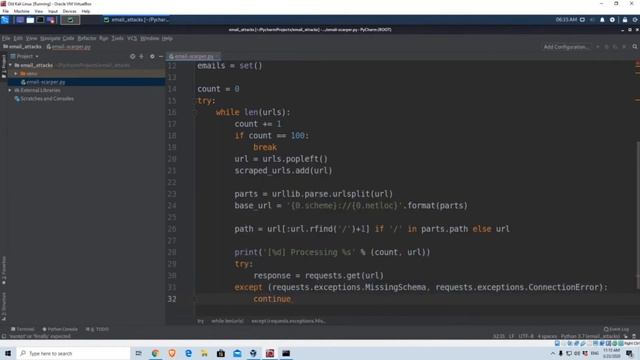This screenshot has width=640, height=360.
Task: Click LF line separator in status bar
Action: click(x=511, y=336)
